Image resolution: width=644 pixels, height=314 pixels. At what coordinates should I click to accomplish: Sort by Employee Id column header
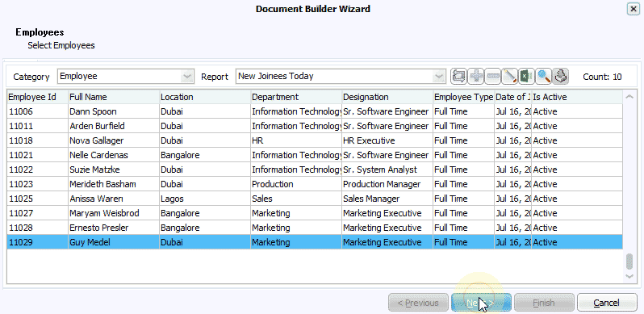pyautogui.click(x=37, y=97)
